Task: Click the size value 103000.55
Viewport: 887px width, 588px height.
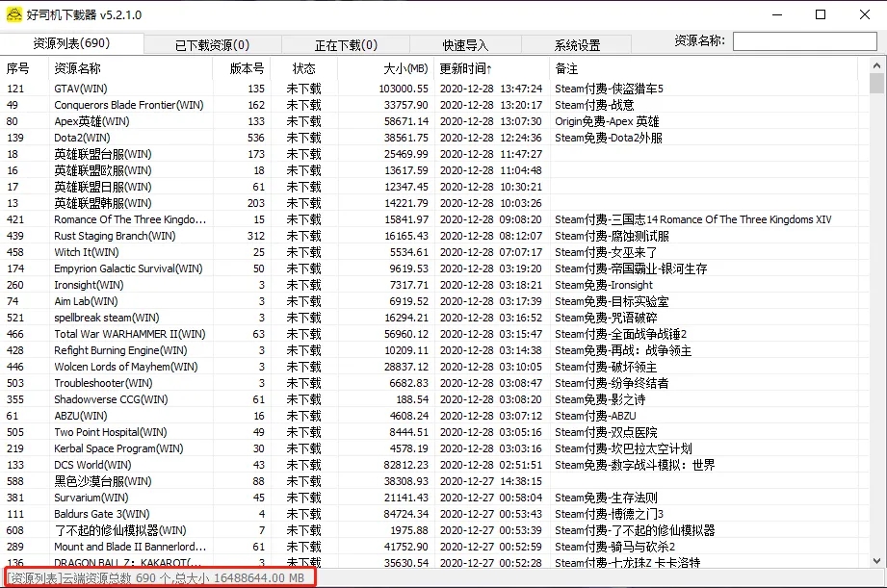Action: coord(404,89)
